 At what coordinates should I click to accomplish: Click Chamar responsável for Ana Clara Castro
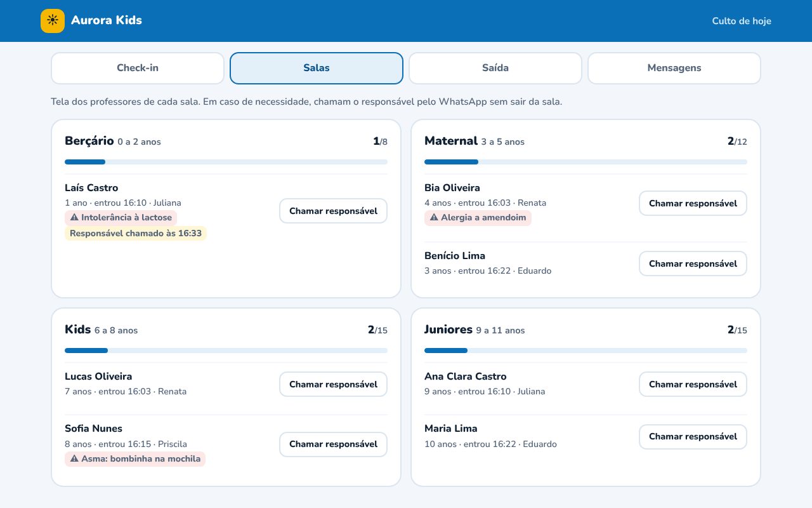coord(693,384)
